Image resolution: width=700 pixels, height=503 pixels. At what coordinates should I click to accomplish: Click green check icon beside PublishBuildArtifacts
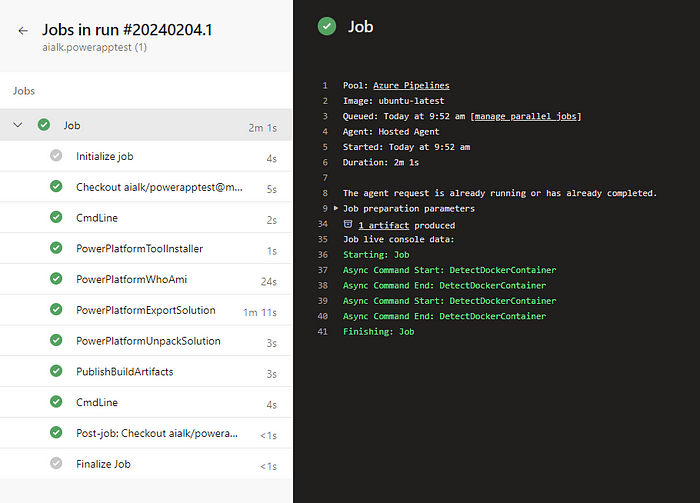coord(56,371)
